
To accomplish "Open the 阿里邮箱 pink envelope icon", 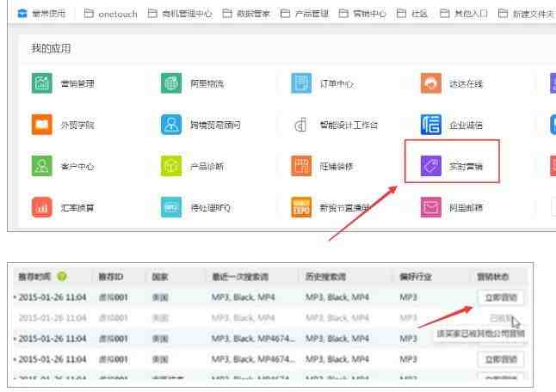I will click(x=431, y=207).
